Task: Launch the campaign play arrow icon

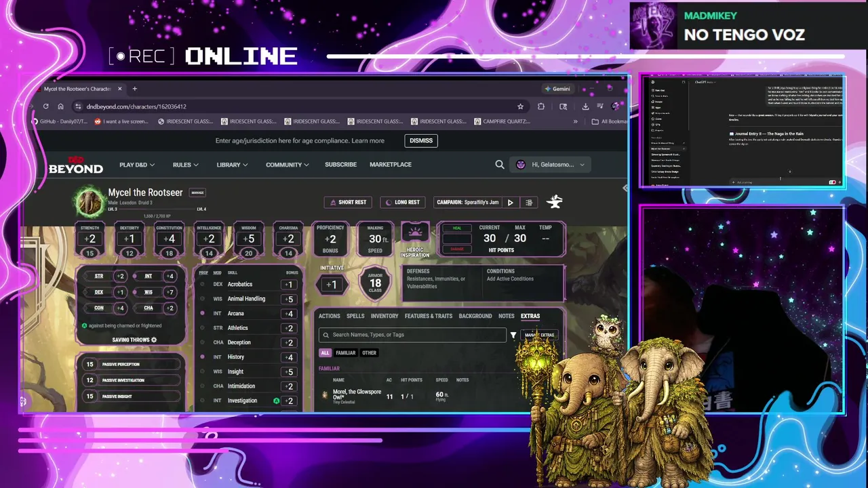Action: (511, 202)
